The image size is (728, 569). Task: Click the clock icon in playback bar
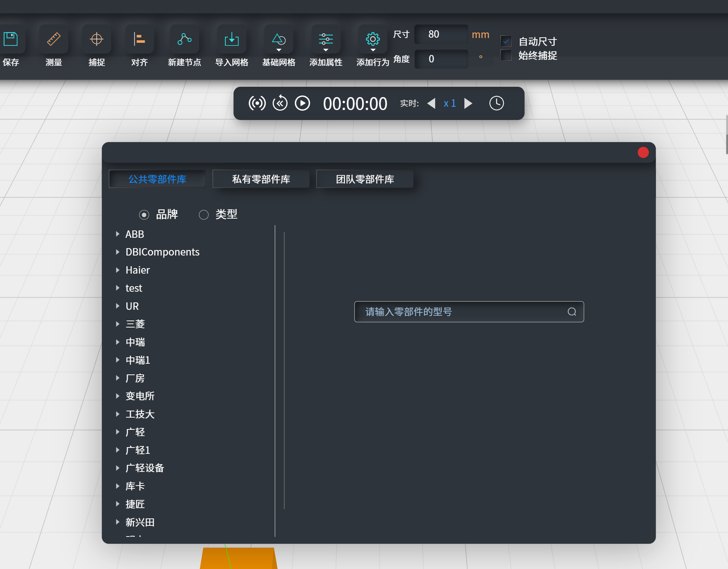[x=496, y=103]
